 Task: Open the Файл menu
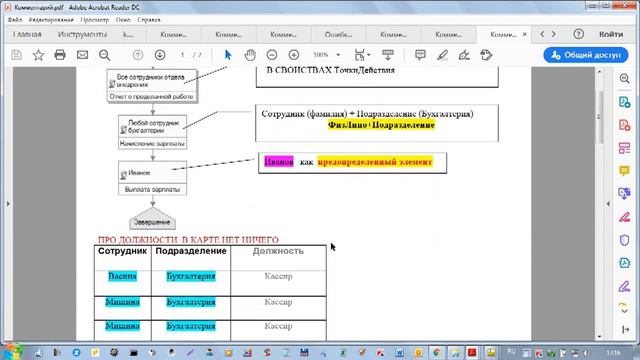pyautogui.click(x=15, y=20)
